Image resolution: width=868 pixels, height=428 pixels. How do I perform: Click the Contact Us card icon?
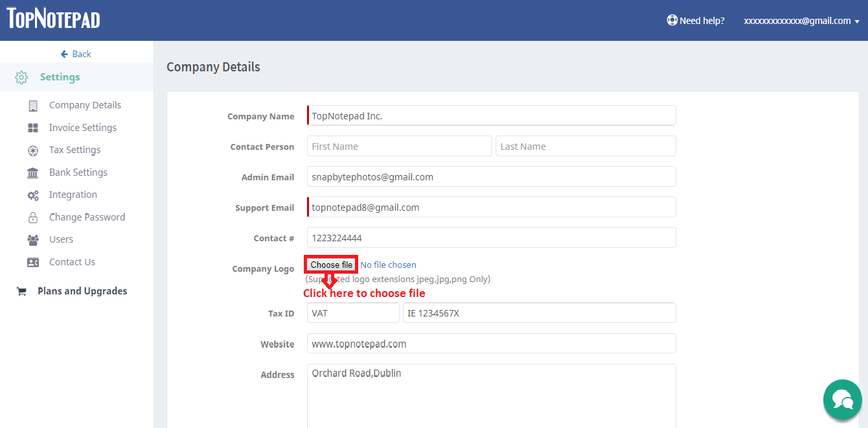(x=33, y=262)
